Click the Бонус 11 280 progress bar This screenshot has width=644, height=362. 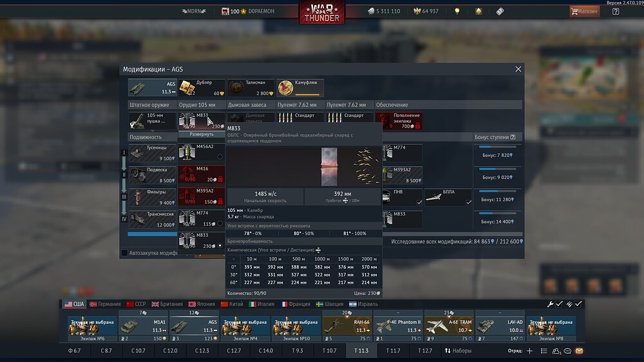coord(497,191)
